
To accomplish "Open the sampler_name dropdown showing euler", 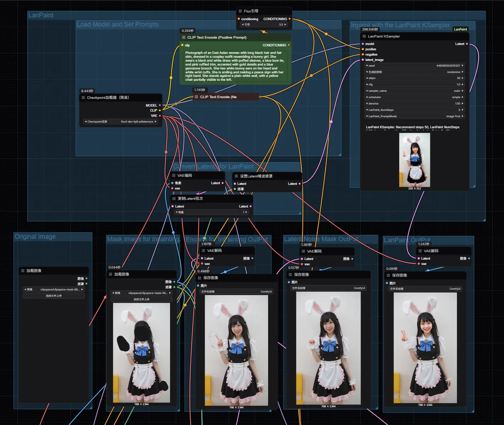I will coord(414,91).
